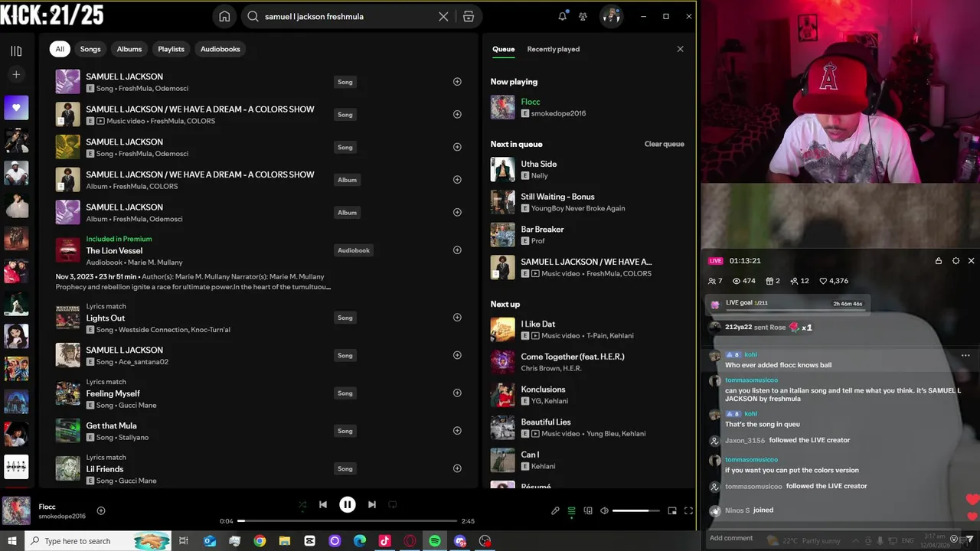The width and height of the screenshot is (980, 551).
Task: Adjust the Spotify volume slider
Action: (x=635, y=510)
